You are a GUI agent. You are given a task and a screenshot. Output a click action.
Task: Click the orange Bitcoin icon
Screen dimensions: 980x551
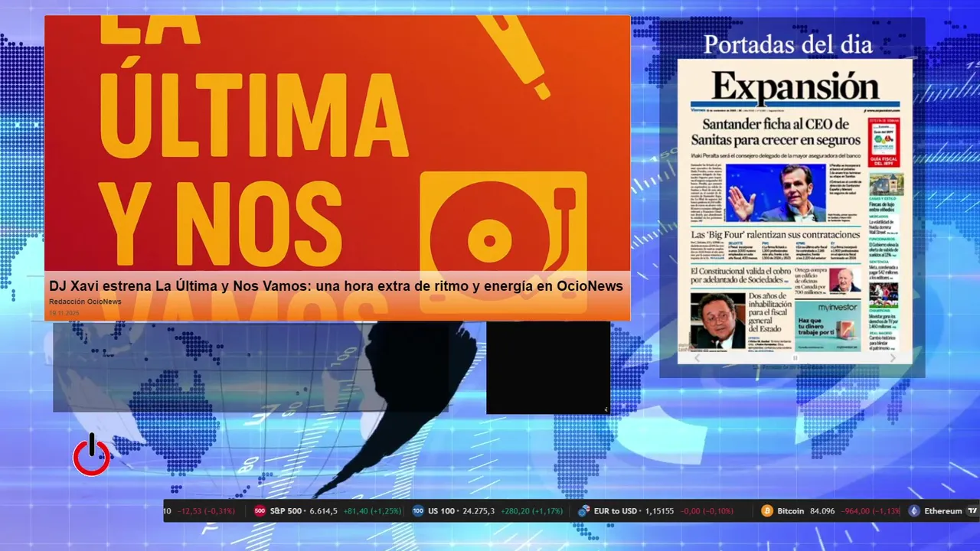tap(767, 510)
